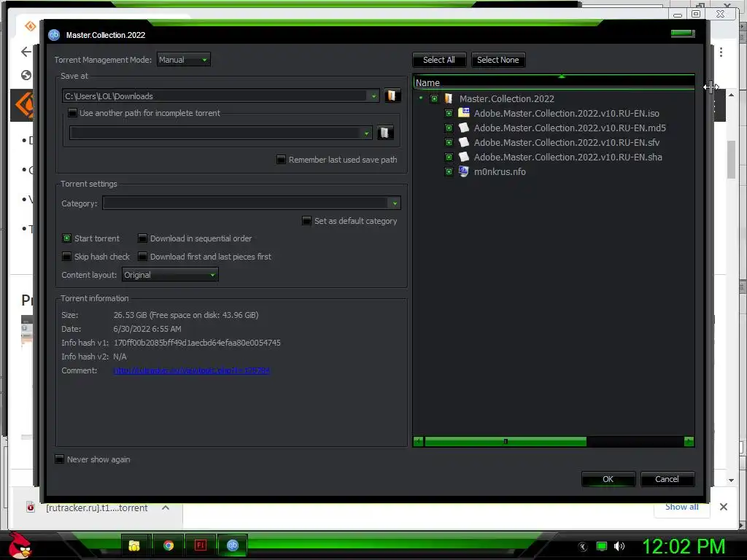Enable Skip hash check
This screenshot has height=560, width=747.
coord(66,257)
